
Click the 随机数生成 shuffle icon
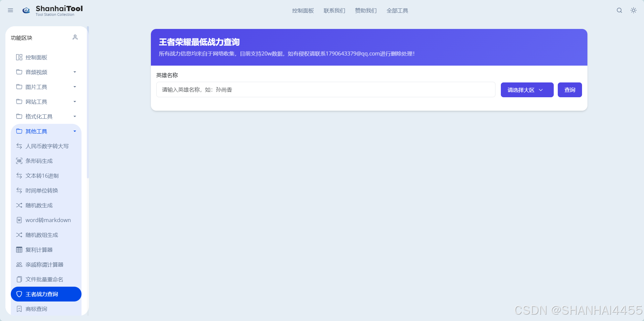(19, 205)
